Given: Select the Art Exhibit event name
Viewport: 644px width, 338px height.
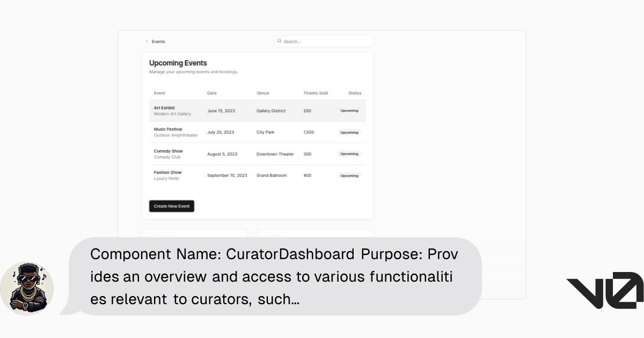Looking at the screenshot, I should click(x=164, y=108).
